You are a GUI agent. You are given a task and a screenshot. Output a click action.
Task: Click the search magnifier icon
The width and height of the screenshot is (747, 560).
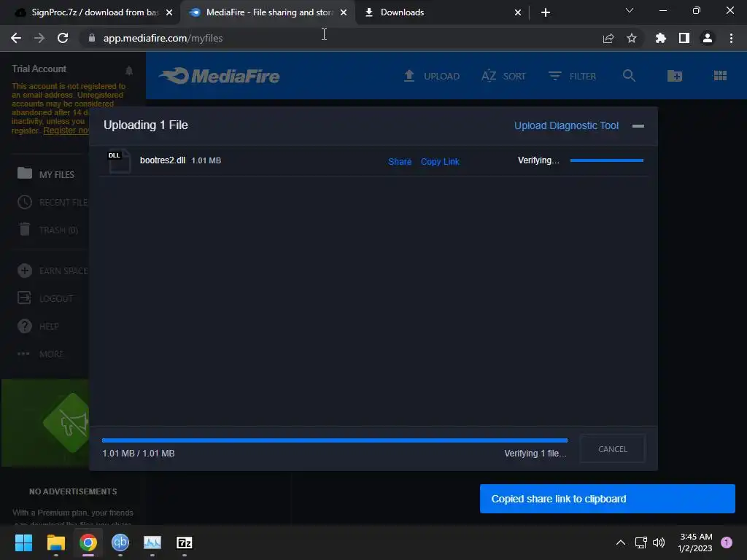point(629,76)
